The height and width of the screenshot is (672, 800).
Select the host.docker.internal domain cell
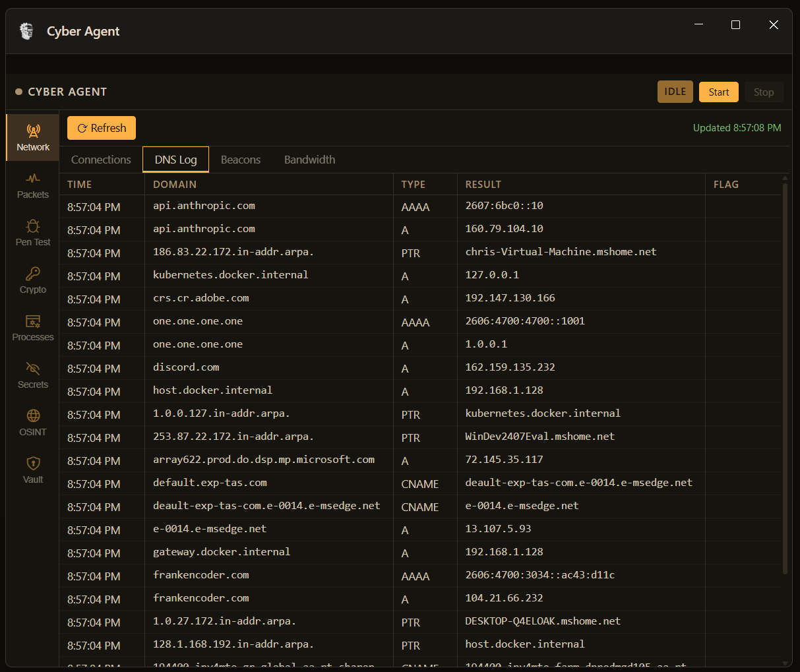(212, 390)
